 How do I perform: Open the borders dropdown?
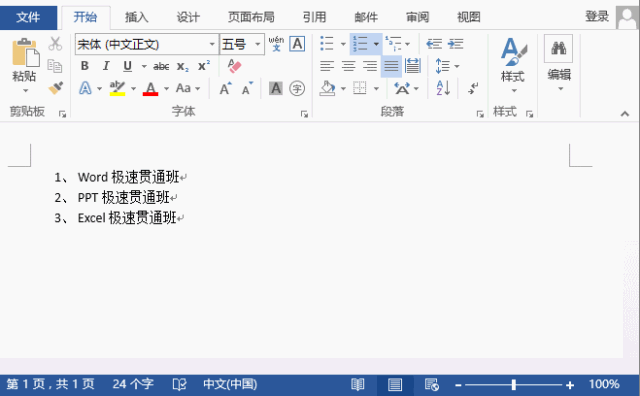click(376, 89)
